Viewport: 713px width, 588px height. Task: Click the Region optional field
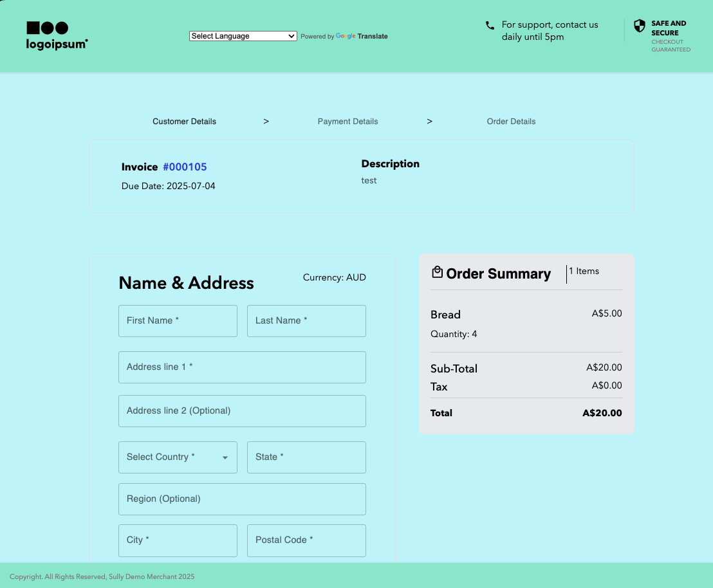pos(242,499)
